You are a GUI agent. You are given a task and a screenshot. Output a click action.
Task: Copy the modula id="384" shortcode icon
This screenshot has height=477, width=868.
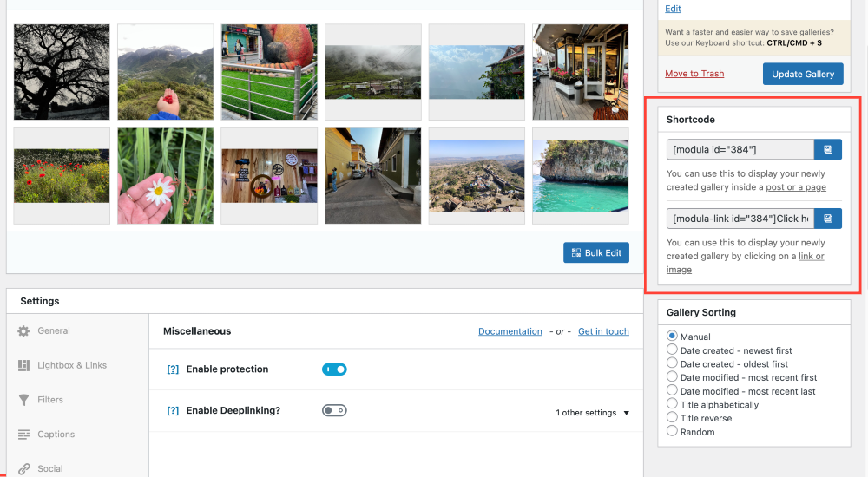coord(828,149)
